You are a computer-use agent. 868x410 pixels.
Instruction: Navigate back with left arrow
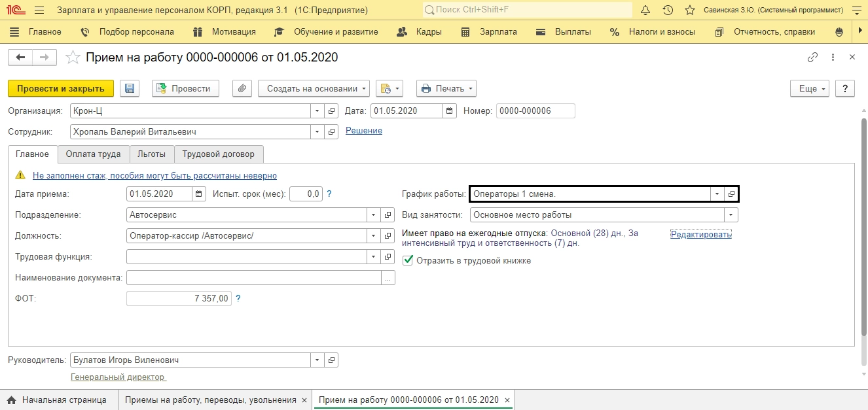coord(20,58)
